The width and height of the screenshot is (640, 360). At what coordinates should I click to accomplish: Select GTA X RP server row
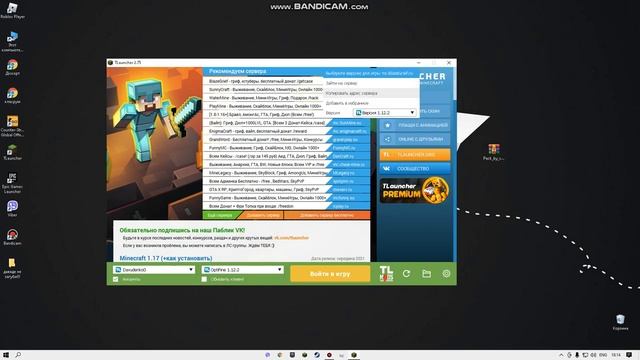tap(287, 189)
